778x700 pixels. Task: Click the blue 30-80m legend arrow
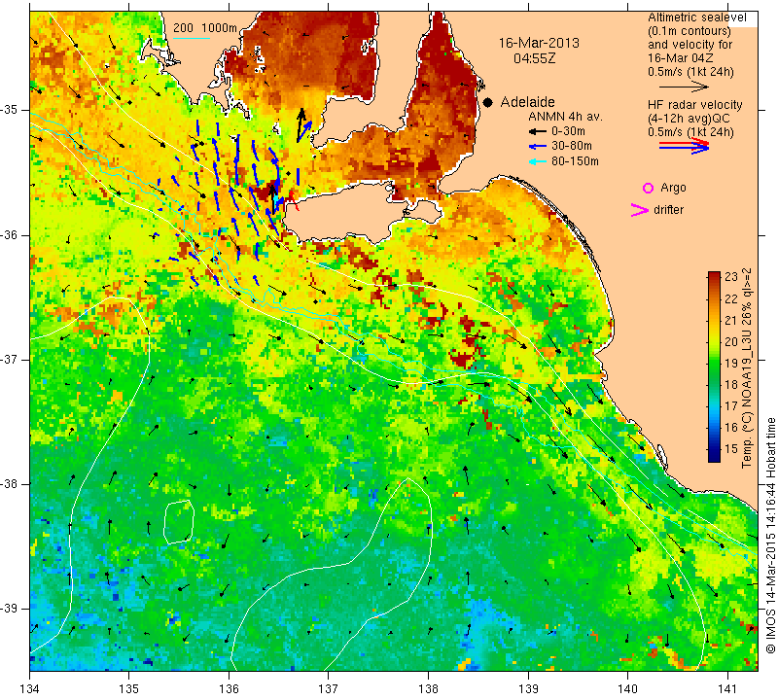537,147
